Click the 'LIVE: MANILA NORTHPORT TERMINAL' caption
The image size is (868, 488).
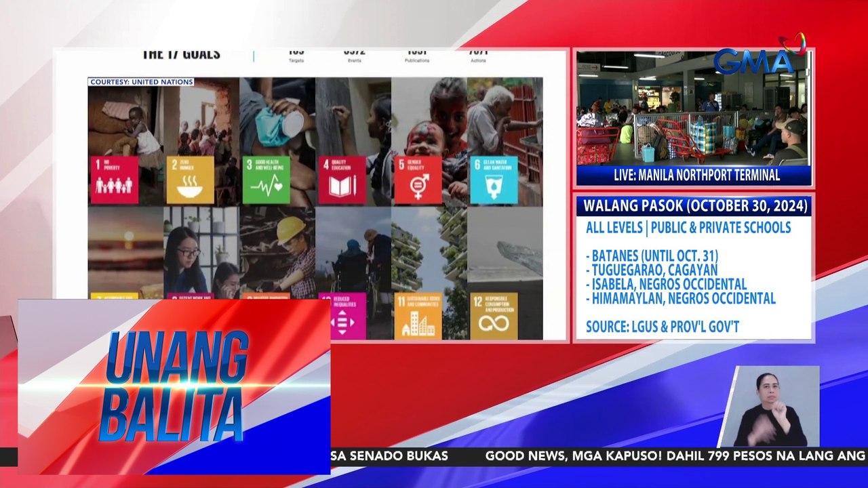coord(696,175)
